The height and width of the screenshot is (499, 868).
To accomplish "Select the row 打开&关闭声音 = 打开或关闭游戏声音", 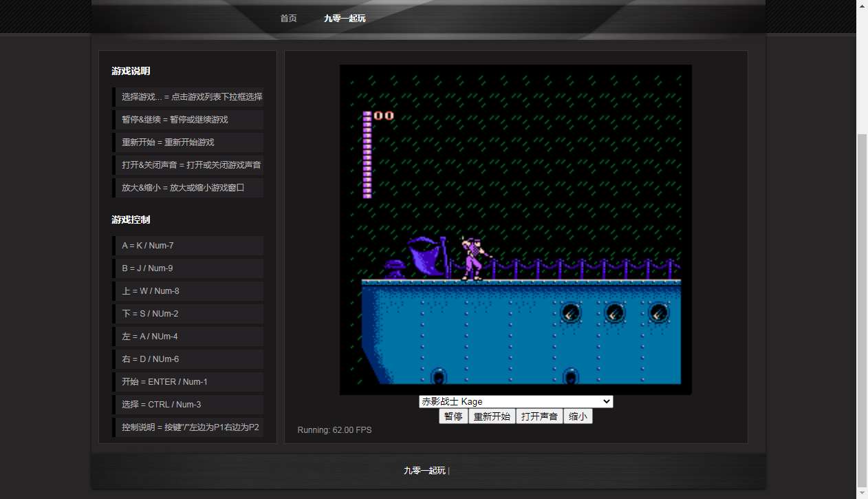I will coord(188,165).
